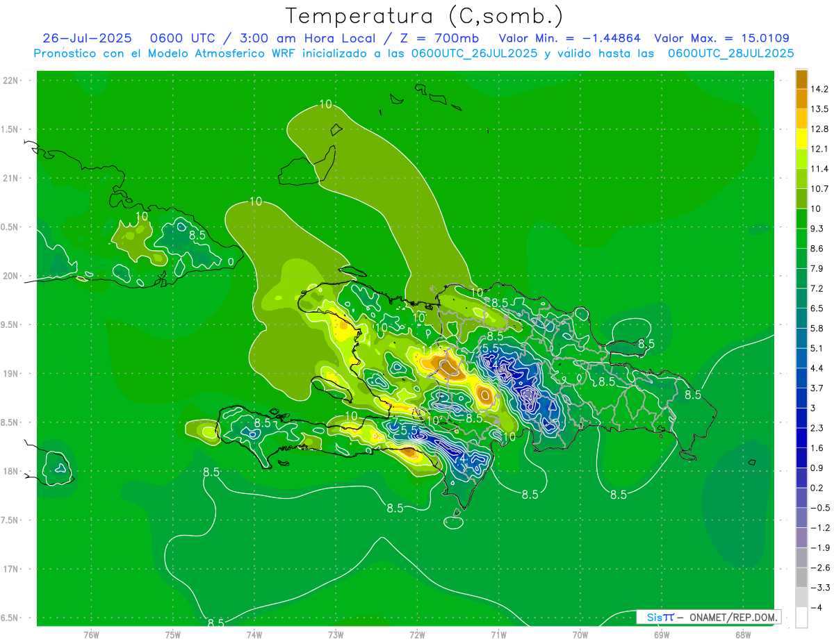This screenshot has width=834, height=644.
Task: Click the "70W" longitude axis label
Action: click(580, 635)
